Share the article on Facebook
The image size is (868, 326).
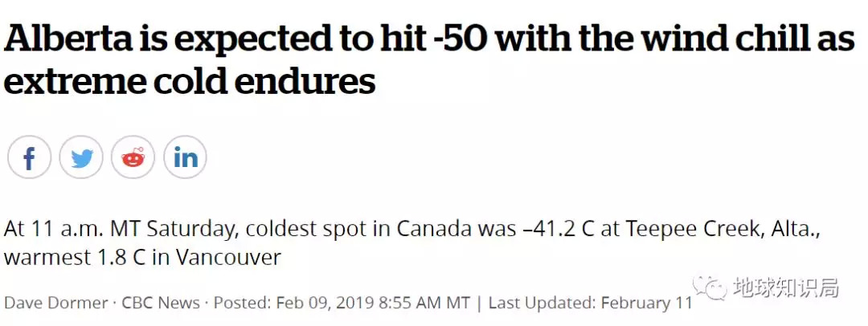click(x=29, y=157)
